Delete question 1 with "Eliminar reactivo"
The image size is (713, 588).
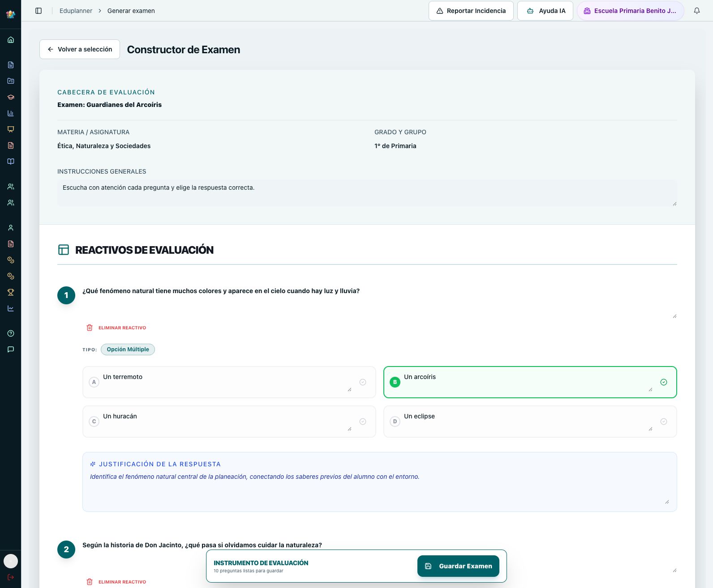pyautogui.click(x=116, y=328)
